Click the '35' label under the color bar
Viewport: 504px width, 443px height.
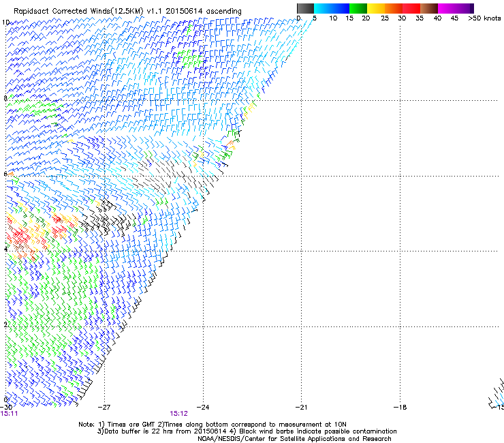click(420, 18)
